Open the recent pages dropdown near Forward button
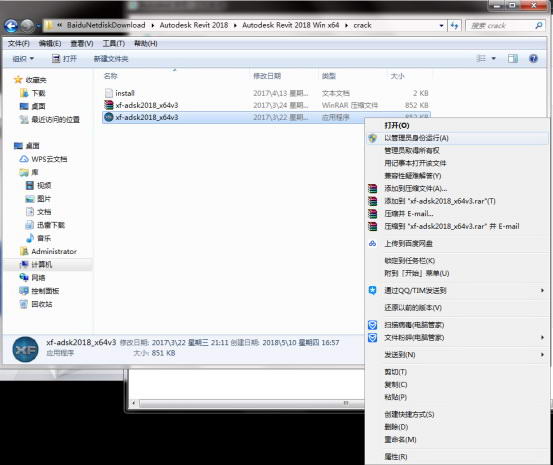Viewport: 553px width, 465px height. coord(38,26)
